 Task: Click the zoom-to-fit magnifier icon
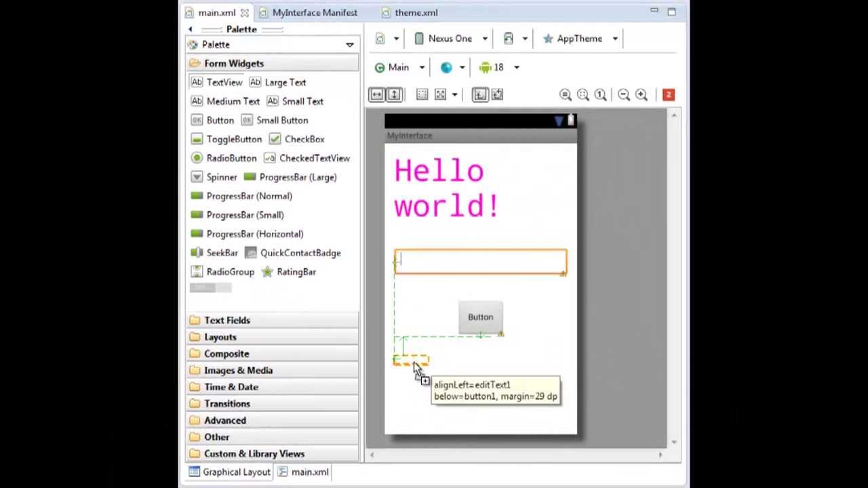(x=566, y=95)
